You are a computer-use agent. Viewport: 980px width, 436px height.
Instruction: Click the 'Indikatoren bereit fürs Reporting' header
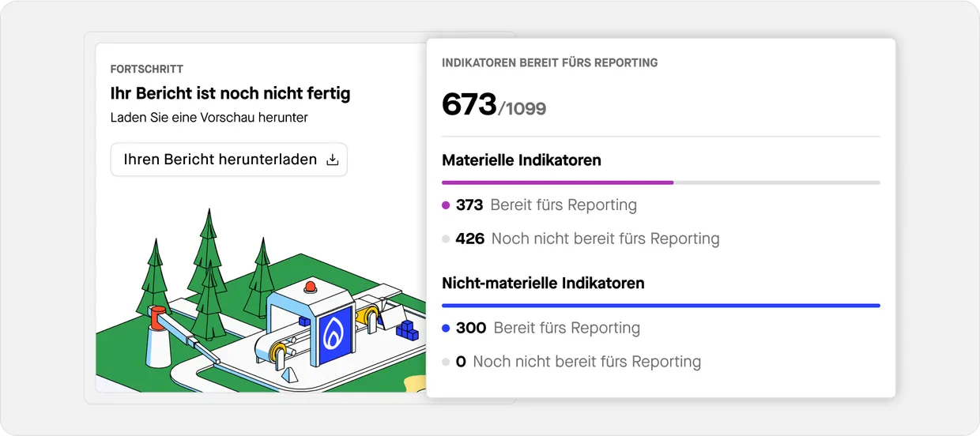(549, 62)
